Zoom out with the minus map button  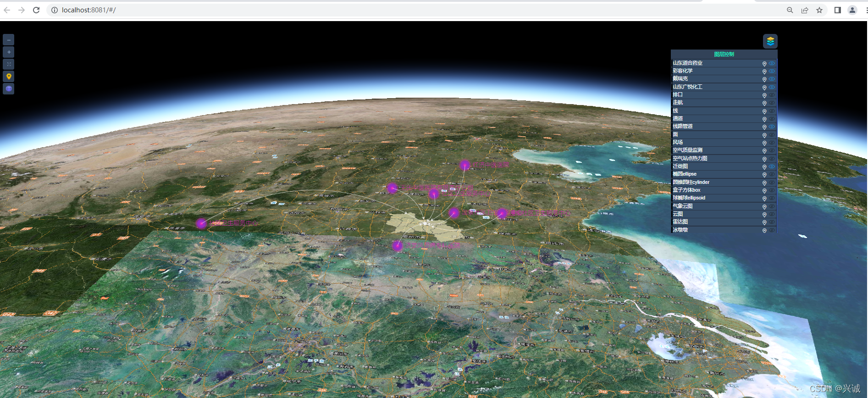[9, 40]
